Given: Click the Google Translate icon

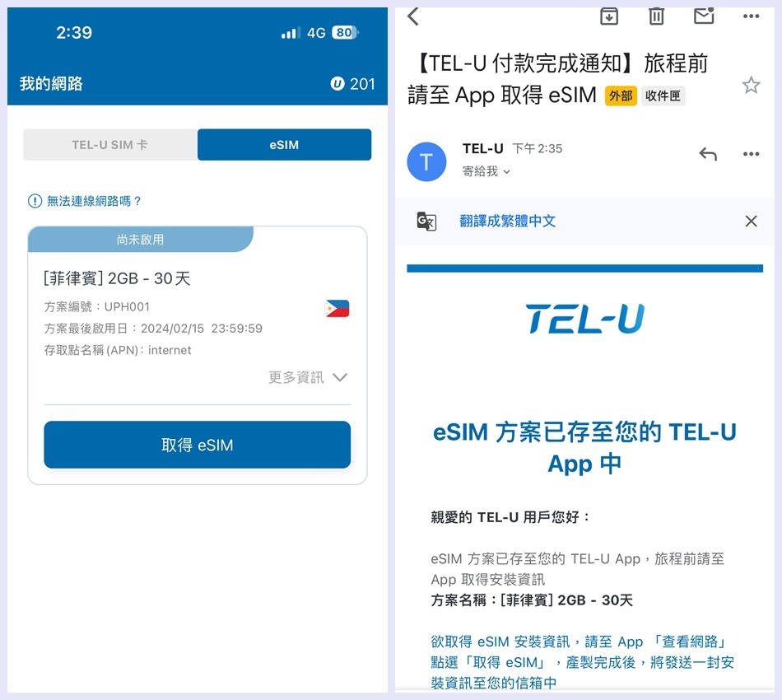Looking at the screenshot, I should click(426, 221).
